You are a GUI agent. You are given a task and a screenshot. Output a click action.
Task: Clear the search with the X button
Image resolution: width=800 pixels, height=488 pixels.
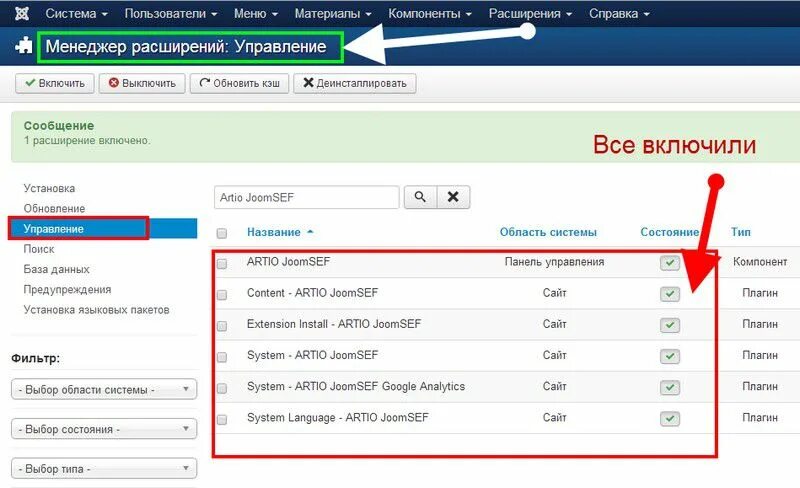(453, 197)
